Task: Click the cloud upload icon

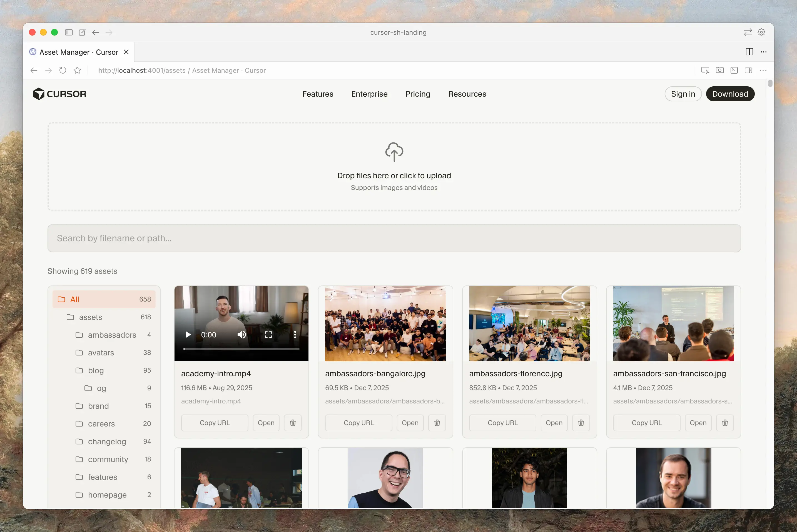Action: coord(394,152)
